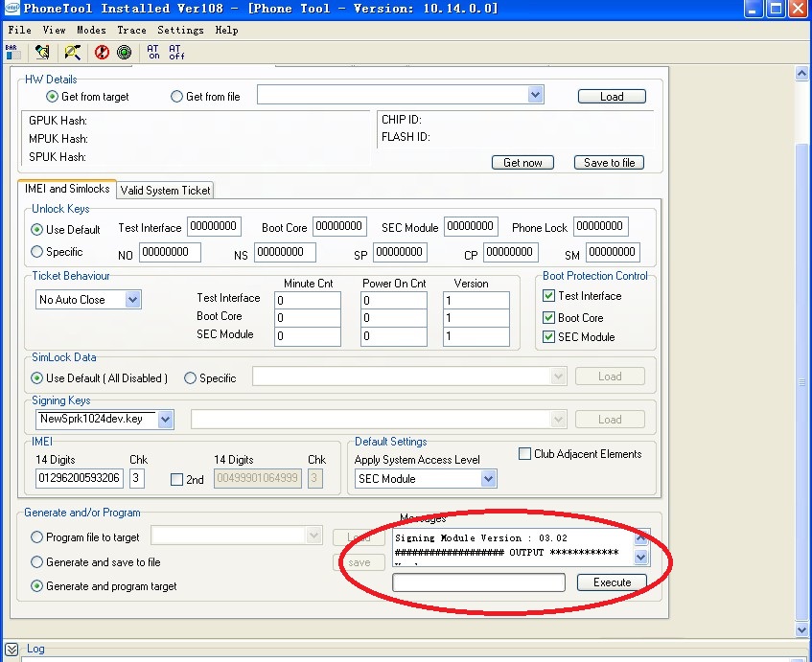
Task: Click the red prohibition toolbar icon
Action: click(x=102, y=53)
